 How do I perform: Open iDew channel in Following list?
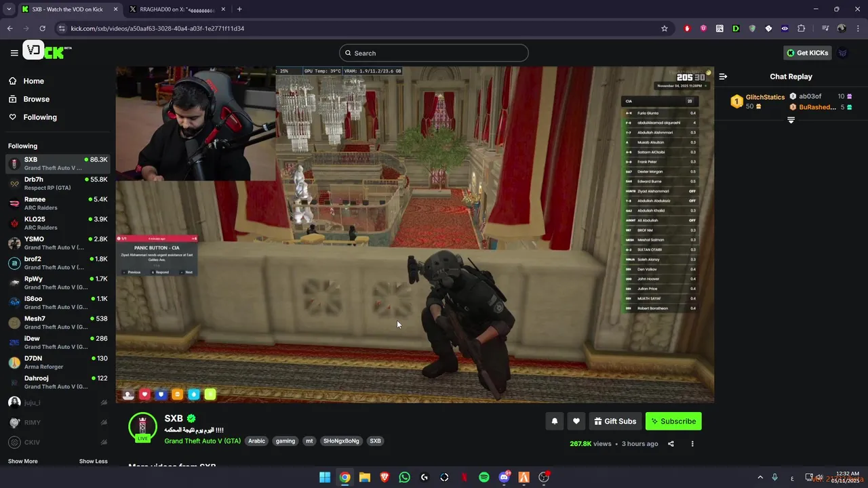click(58, 342)
